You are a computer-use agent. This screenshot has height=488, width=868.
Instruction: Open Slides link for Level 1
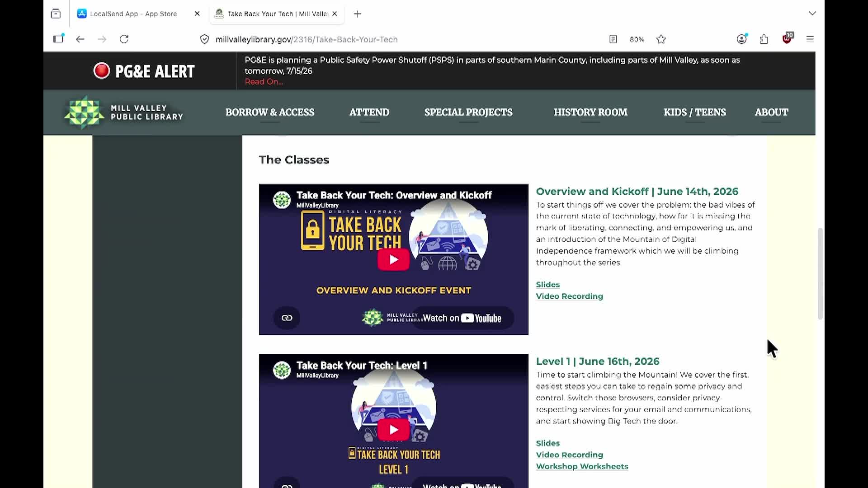click(548, 443)
